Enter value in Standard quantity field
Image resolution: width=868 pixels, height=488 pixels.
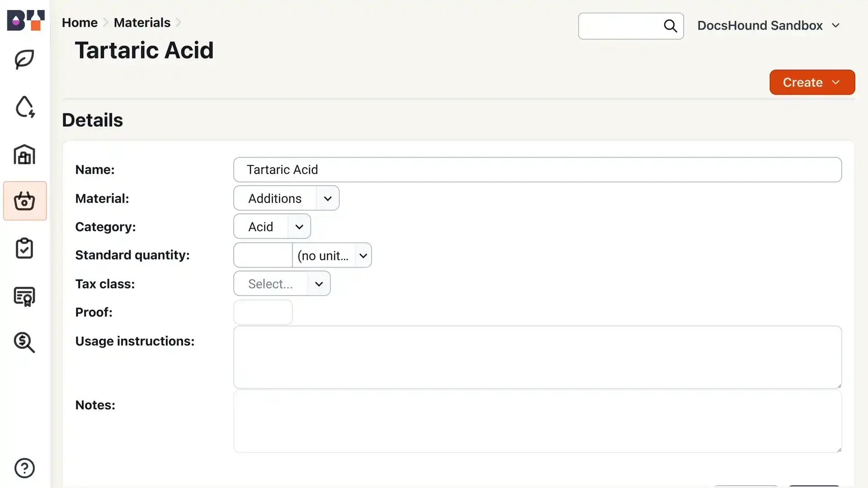click(x=263, y=255)
